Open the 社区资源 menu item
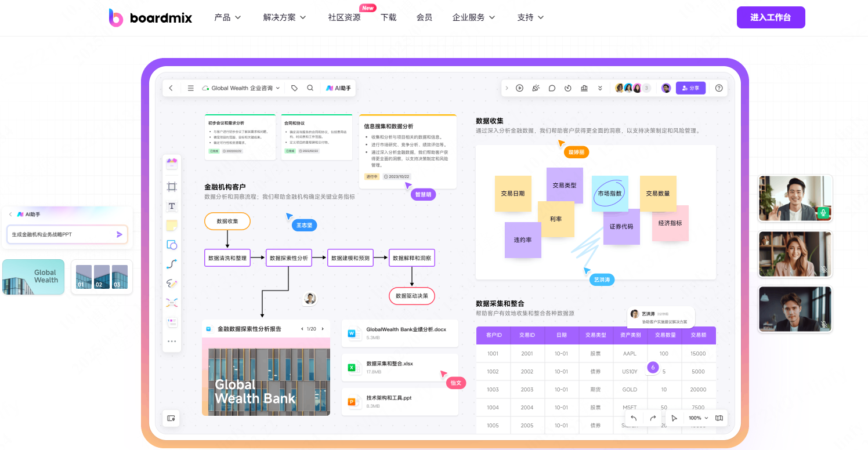The image size is (868, 450). (x=344, y=17)
